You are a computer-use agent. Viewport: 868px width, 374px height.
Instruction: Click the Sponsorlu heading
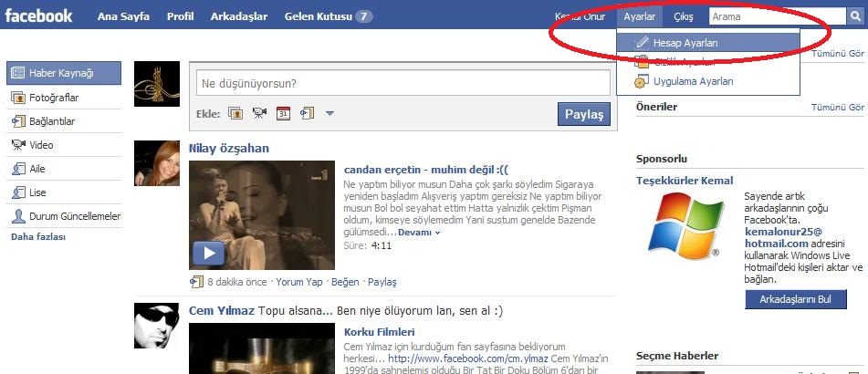(x=662, y=159)
